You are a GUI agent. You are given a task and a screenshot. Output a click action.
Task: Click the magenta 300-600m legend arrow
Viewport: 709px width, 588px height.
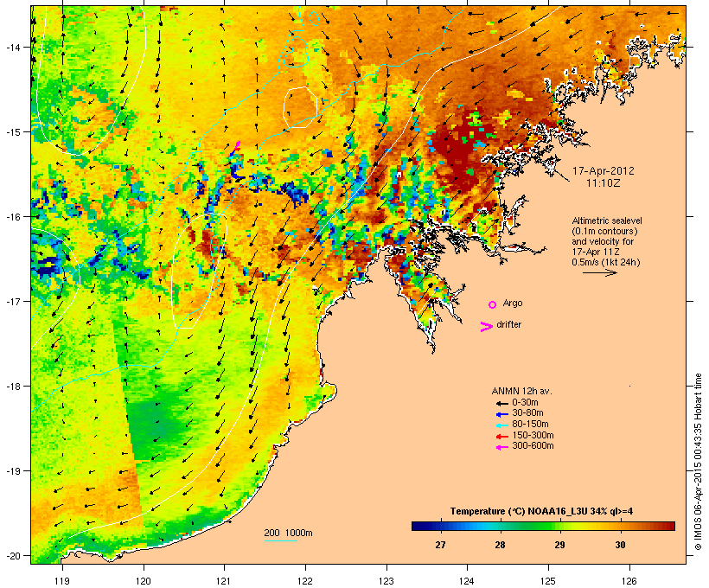pyautogui.click(x=502, y=447)
